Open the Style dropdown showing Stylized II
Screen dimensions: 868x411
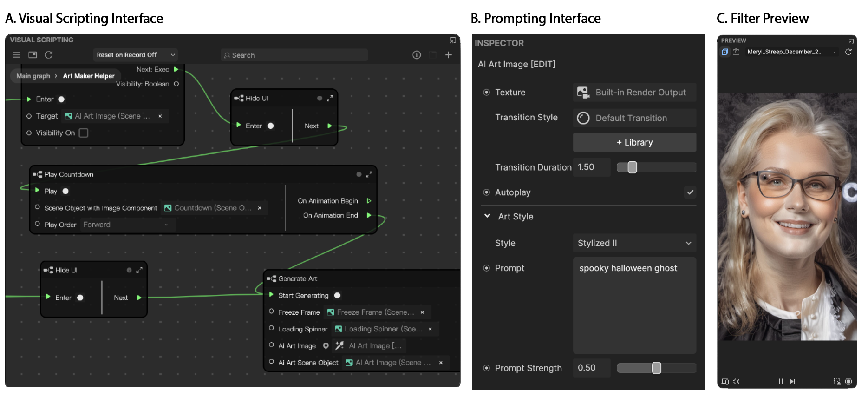[x=634, y=243]
